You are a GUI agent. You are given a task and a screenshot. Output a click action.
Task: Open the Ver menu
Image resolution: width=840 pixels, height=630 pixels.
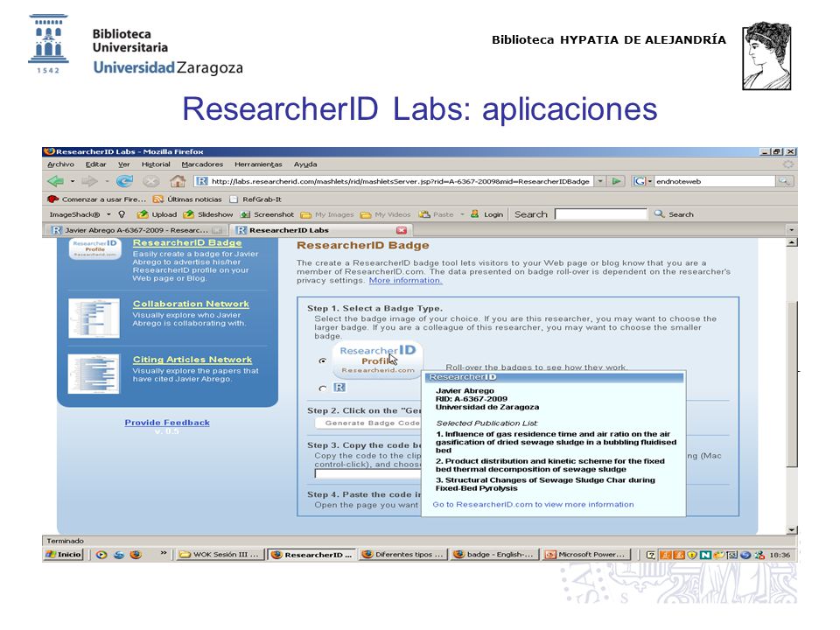click(x=124, y=164)
